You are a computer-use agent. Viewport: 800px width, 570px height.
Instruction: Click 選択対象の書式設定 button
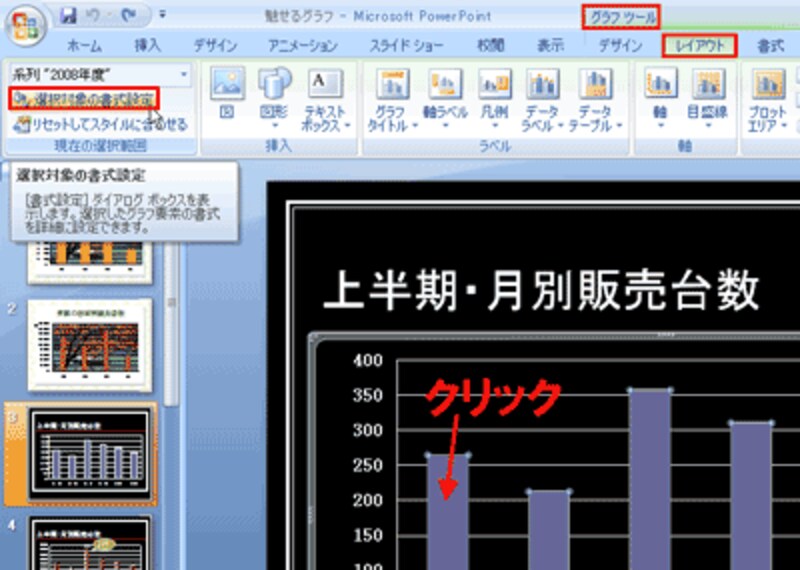pyautogui.click(x=84, y=98)
